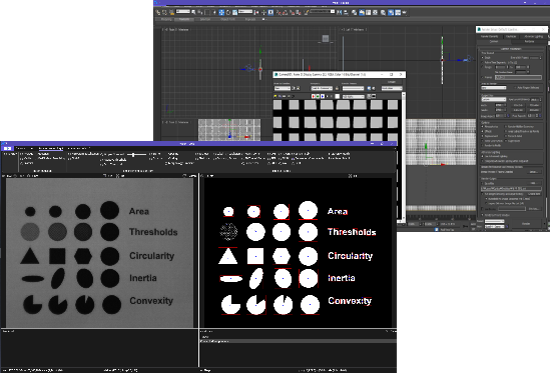Click the Render button in Render Setup dialog
The width and height of the screenshot is (550, 373).
coord(526,224)
